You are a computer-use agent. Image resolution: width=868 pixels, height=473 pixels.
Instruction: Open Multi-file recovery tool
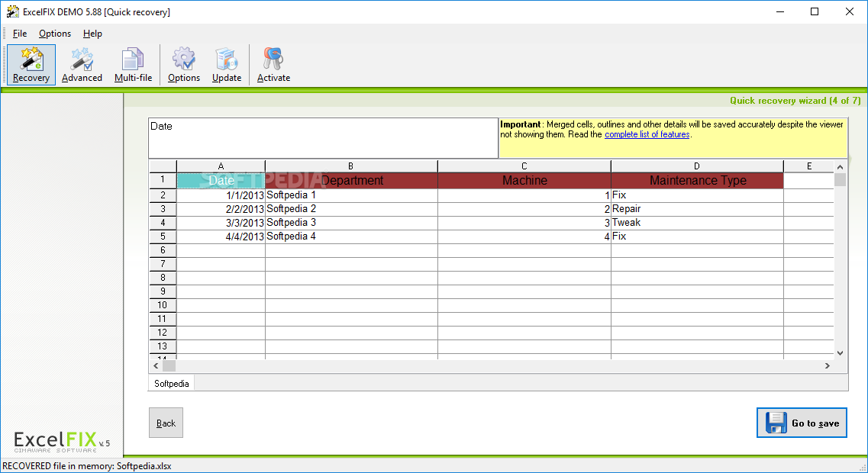133,65
